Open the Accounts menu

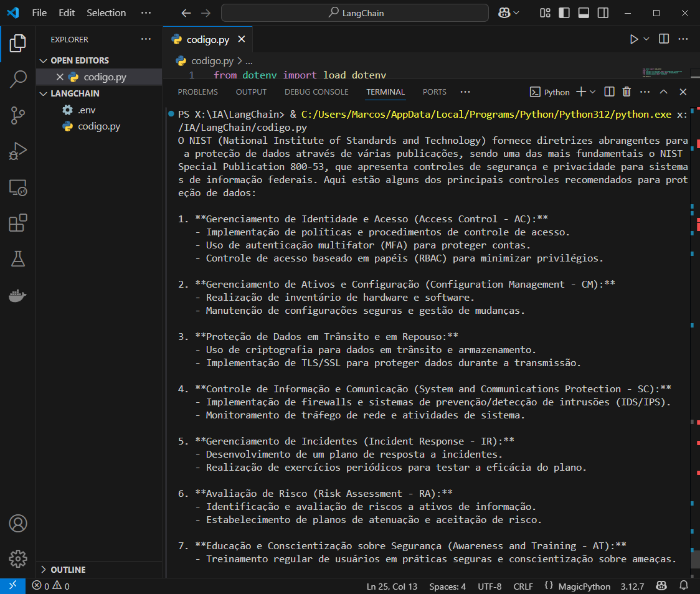(x=18, y=524)
